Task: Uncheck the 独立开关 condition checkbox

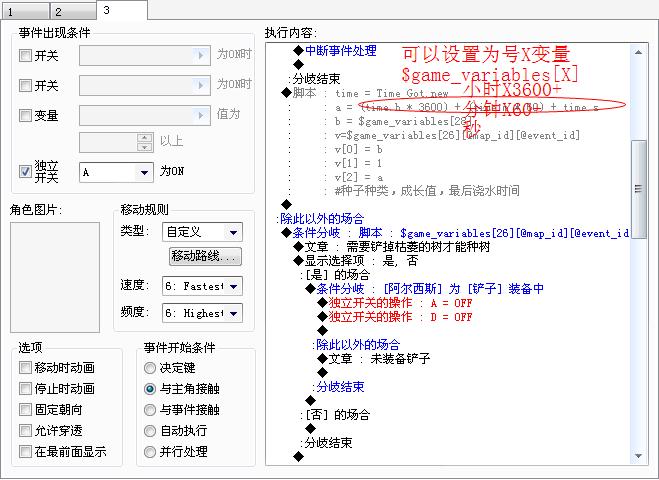Action: pyautogui.click(x=25, y=171)
